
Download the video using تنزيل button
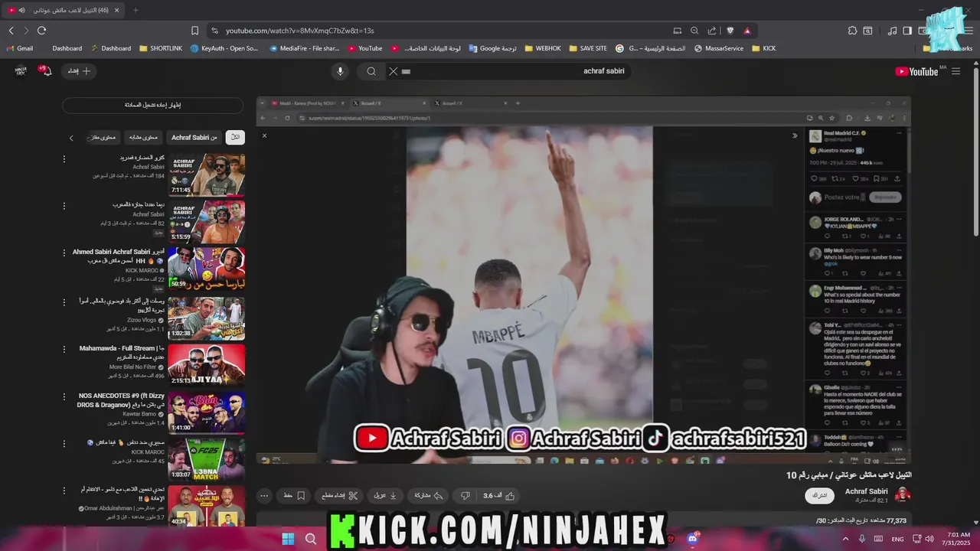tap(385, 496)
